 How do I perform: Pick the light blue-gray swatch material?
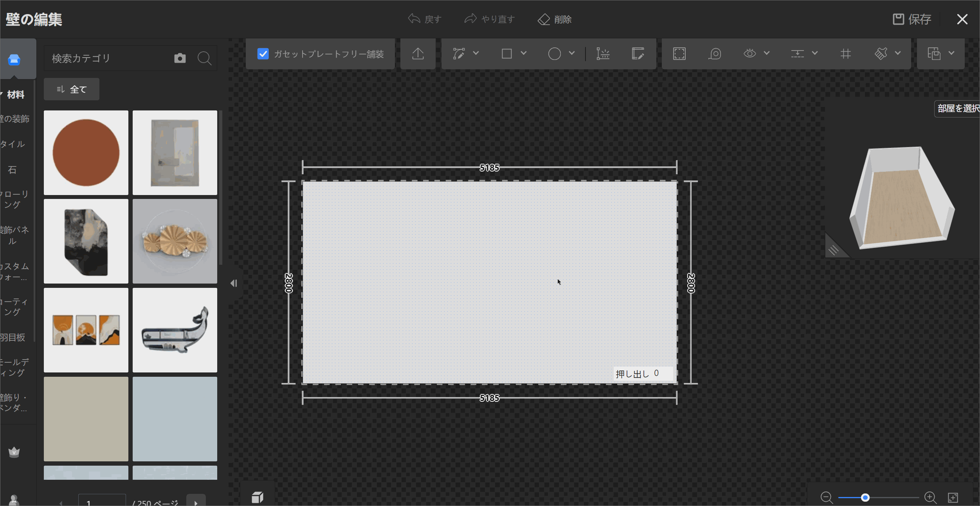click(x=175, y=419)
